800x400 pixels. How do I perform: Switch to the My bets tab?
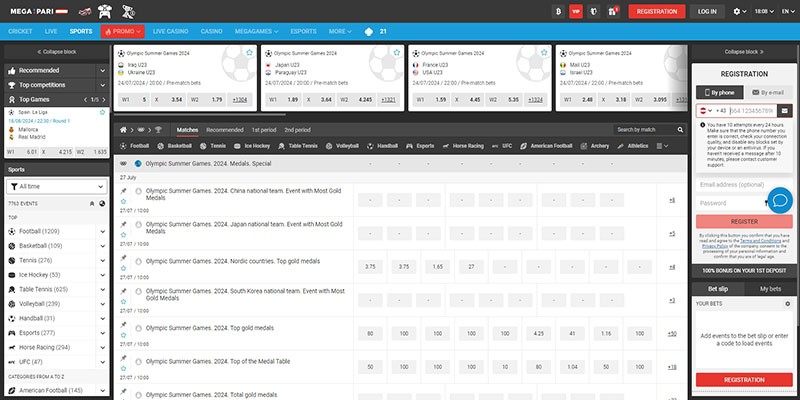click(x=770, y=289)
